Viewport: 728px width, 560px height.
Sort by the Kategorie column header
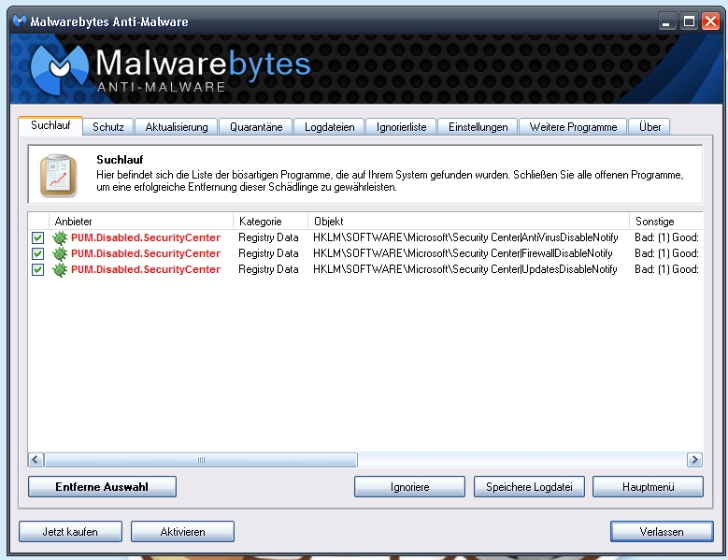[271, 221]
